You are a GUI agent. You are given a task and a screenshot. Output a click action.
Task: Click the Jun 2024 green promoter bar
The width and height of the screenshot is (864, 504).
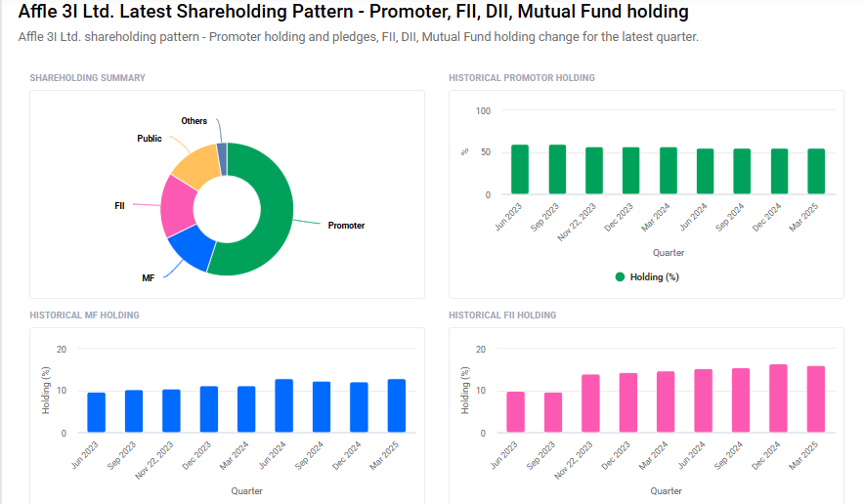coord(706,171)
